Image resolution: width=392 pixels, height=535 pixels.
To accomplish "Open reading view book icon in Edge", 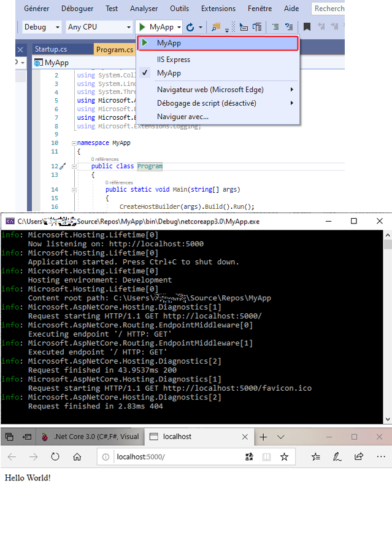I will tap(267, 457).
